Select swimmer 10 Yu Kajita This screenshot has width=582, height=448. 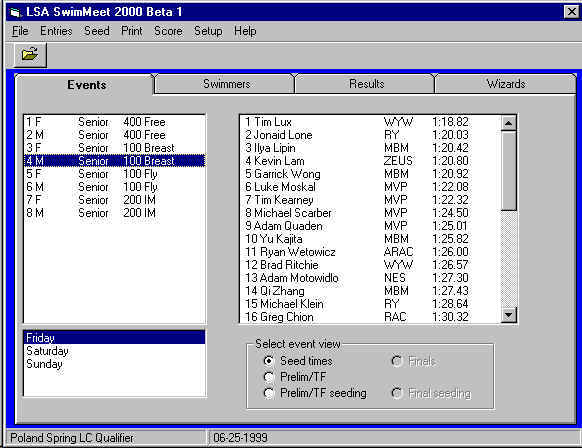[370, 239]
